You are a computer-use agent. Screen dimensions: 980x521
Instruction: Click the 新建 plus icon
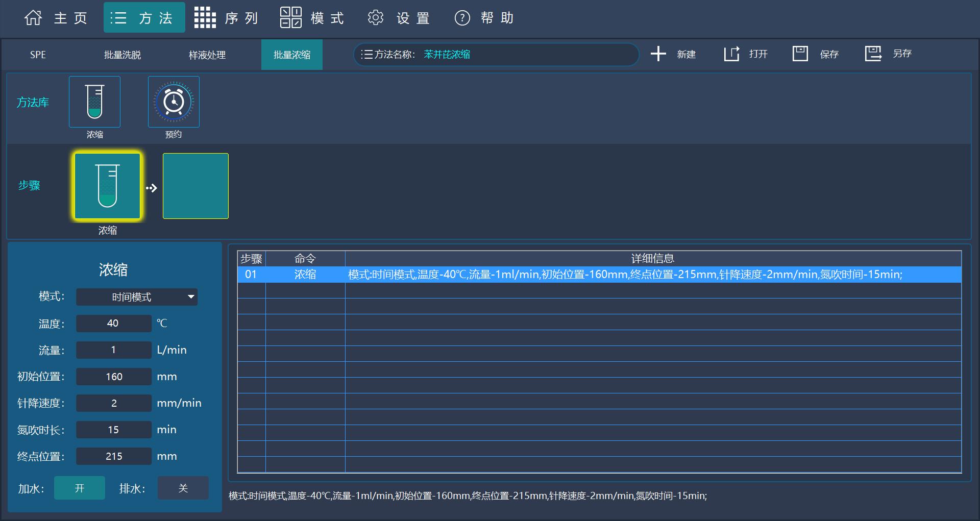658,54
